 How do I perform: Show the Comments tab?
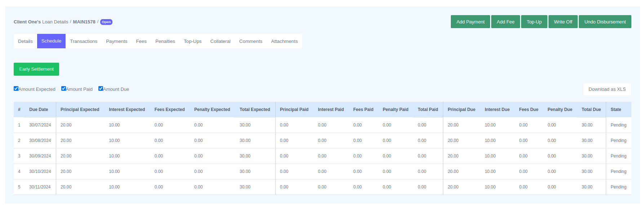click(x=250, y=41)
